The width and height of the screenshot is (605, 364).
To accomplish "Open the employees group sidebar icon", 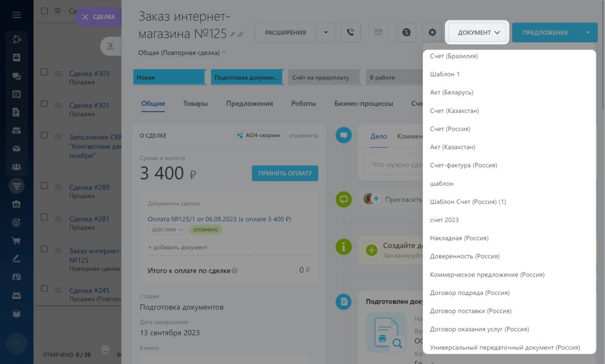I will pyautogui.click(x=17, y=166).
